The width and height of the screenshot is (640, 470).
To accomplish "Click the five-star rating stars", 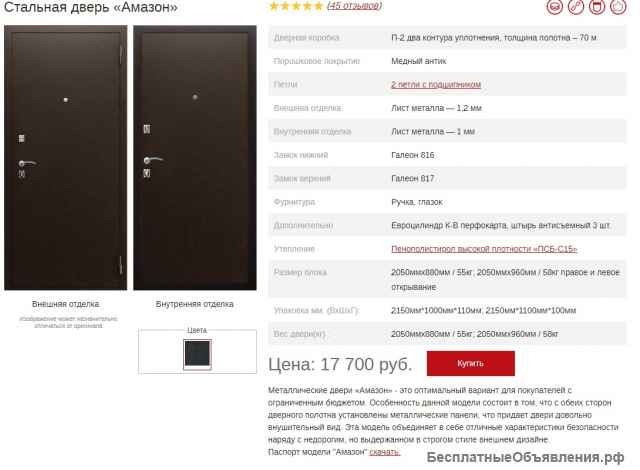I will tap(296, 6).
